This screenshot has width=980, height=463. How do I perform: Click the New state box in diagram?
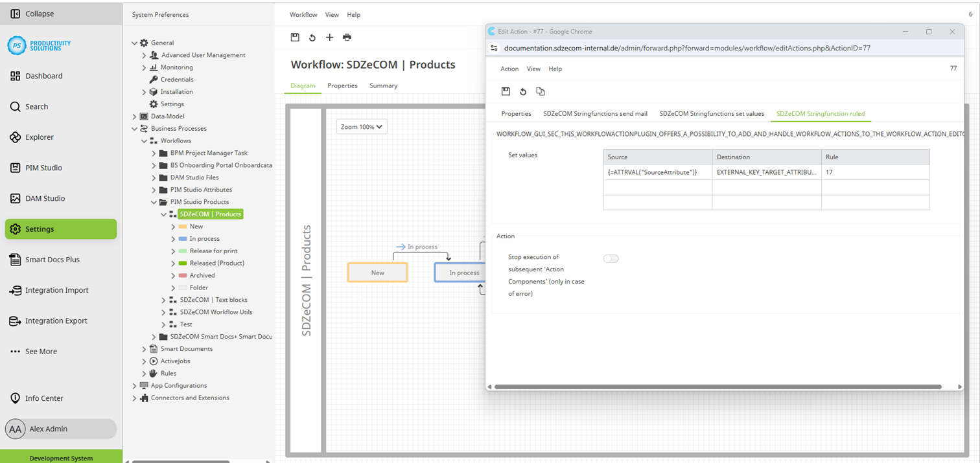coord(378,273)
